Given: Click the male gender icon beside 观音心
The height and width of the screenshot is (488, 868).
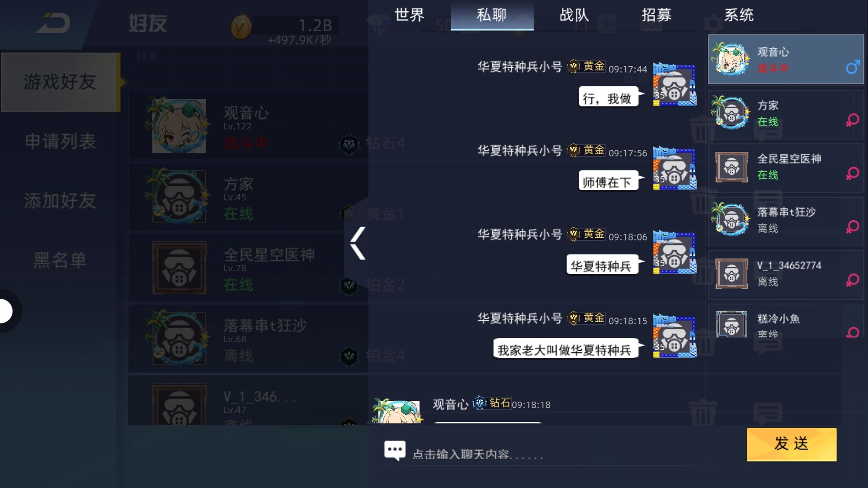Looking at the screenshot, I should click(853, 68).
